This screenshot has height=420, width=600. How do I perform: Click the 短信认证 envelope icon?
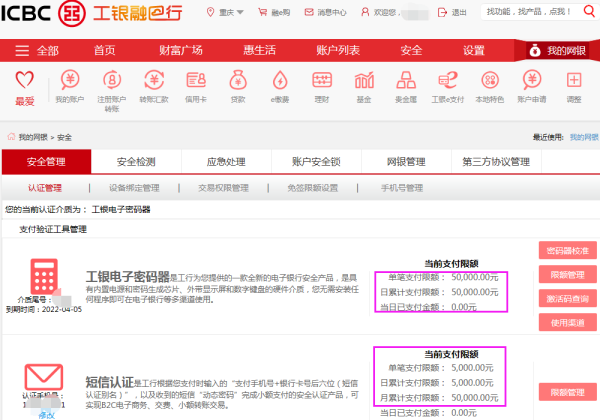tap(44, 377)
